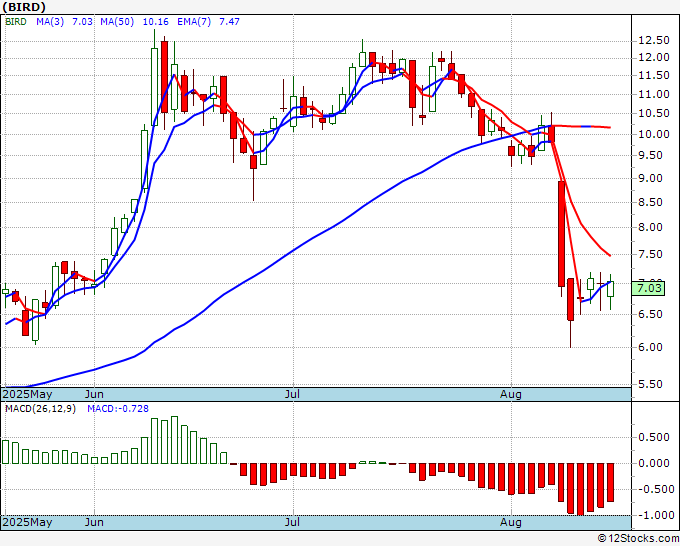Image resolution: width=680 pixels, height=546 pixels.
Task: Click Jul on the price chart time axis
Action: [x=293, y=394]
